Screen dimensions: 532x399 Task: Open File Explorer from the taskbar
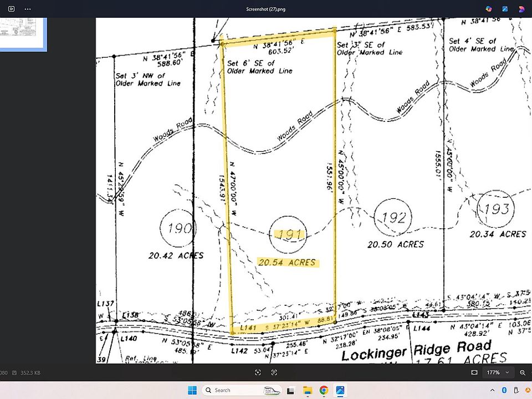[308, 390]
